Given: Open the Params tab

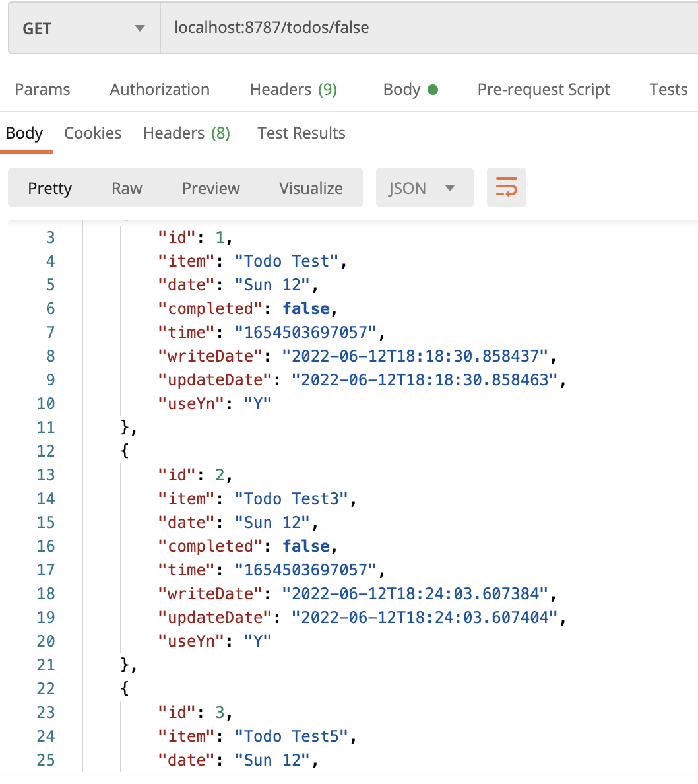Looking at the screenshot, I should [42, 90].
